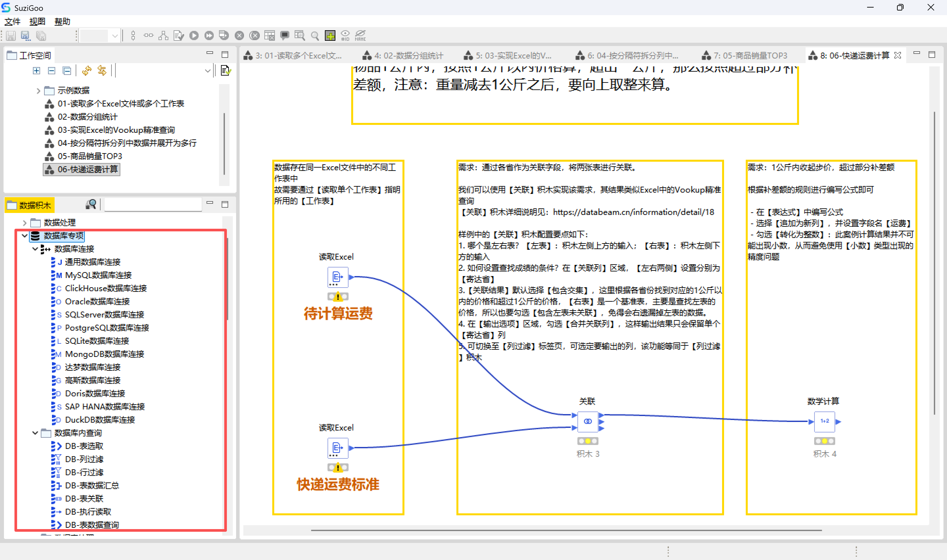Switch to the 01-读取多个Excel文 editor tab

[x=293, y=56]
